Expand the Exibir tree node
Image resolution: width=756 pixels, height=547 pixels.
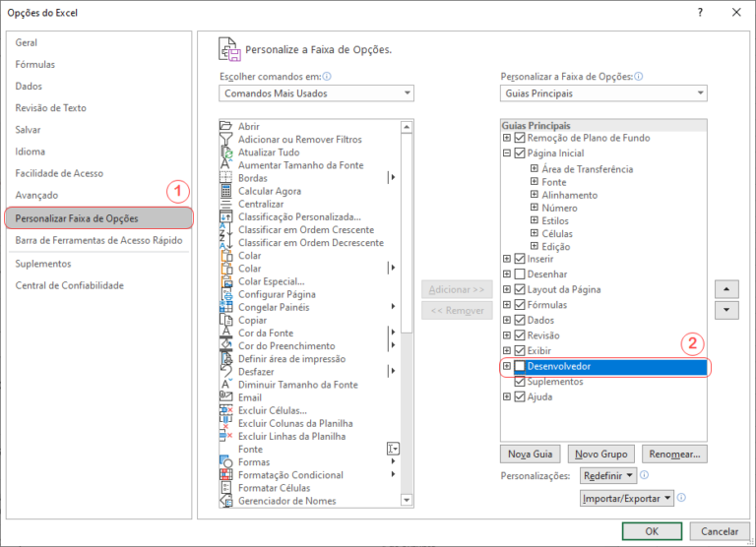(507, 351)
